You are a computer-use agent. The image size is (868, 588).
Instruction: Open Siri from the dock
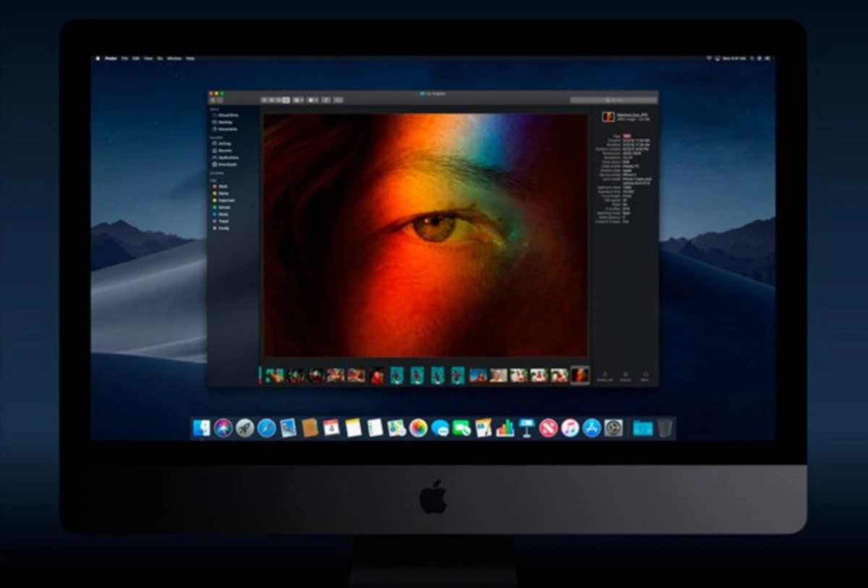(x=223, y=428)
